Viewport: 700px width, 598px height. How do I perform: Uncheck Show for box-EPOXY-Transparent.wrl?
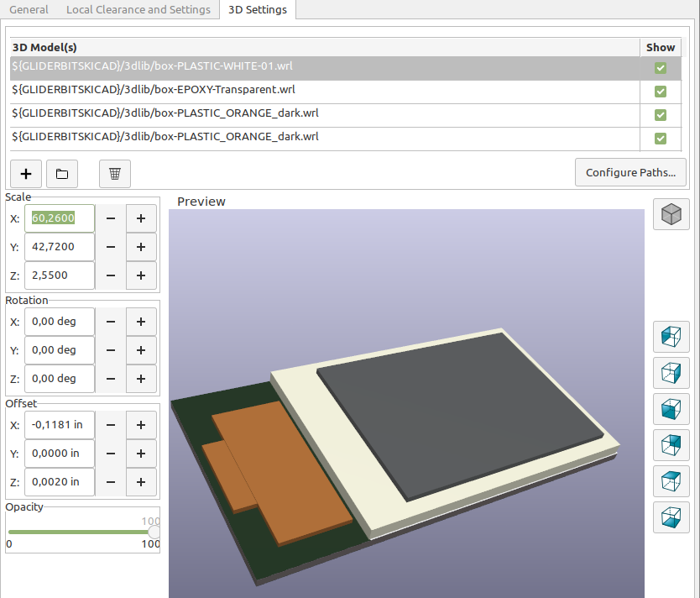pos(661,92)
